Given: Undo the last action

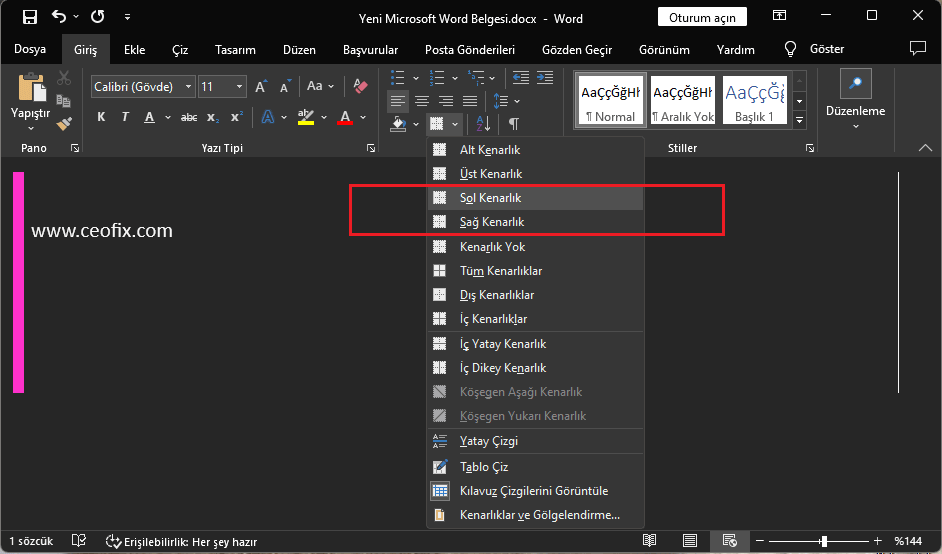Looking at the screenshot, I should click(59, 17).
